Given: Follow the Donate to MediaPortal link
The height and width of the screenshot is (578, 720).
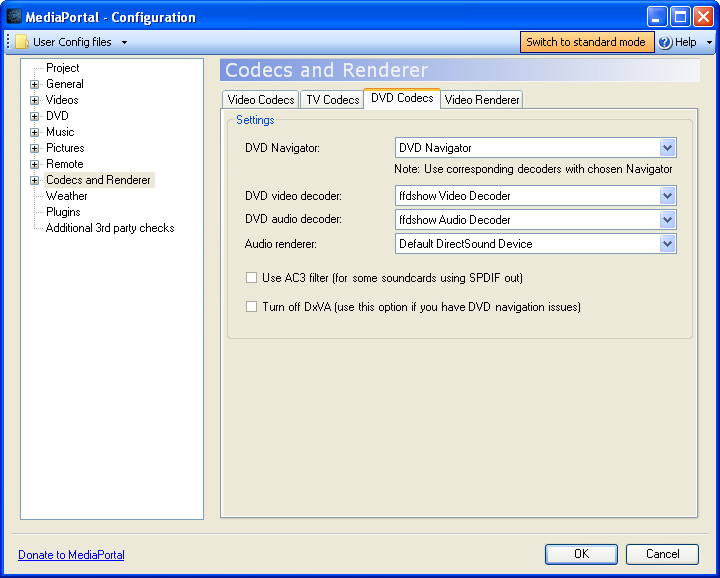Looking at the screenshot, I should (71, 555).
